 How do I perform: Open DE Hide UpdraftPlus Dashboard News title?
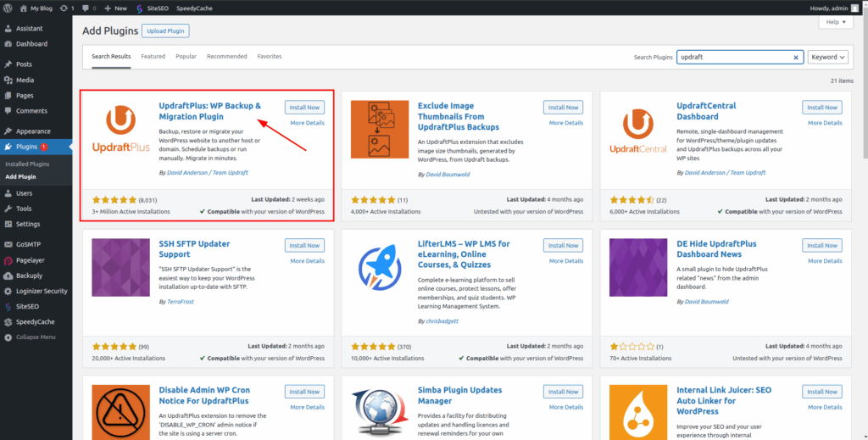point(716,249)
